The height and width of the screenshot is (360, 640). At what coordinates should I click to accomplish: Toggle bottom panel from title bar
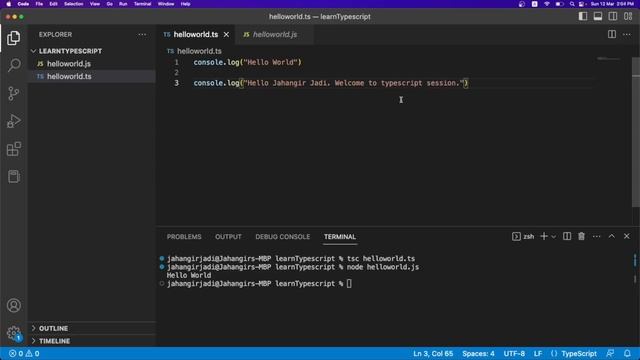click(x=598, y=16)
